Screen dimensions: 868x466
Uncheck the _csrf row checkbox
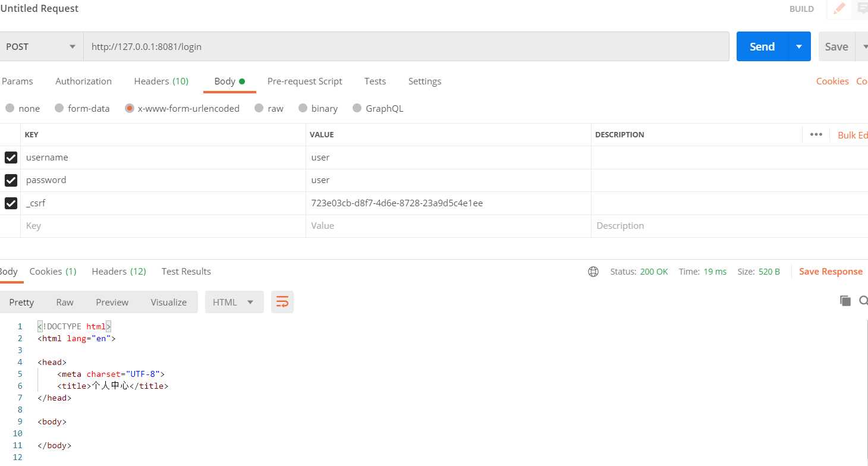tap(11, 203)
